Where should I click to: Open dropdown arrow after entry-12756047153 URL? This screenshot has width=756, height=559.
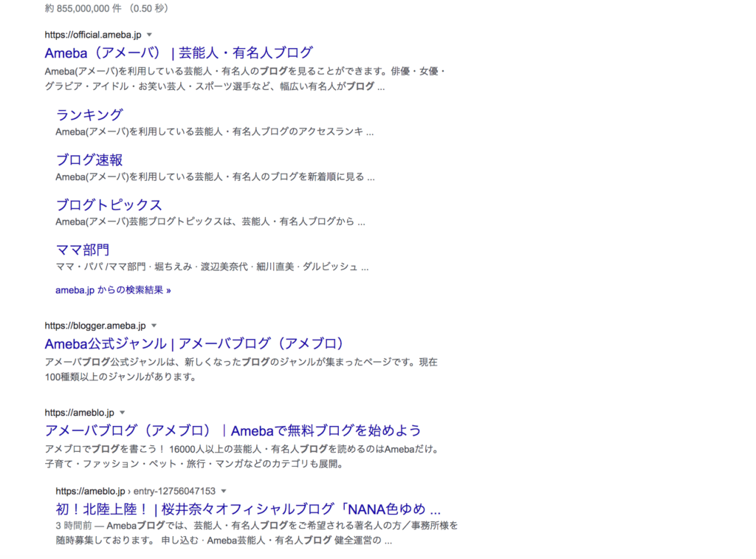tap(223, 491)
